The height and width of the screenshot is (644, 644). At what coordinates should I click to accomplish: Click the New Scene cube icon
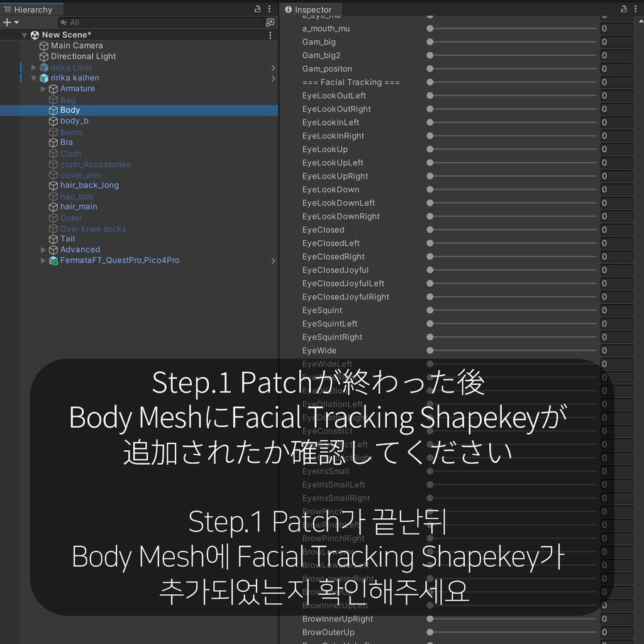pos(35,35)
